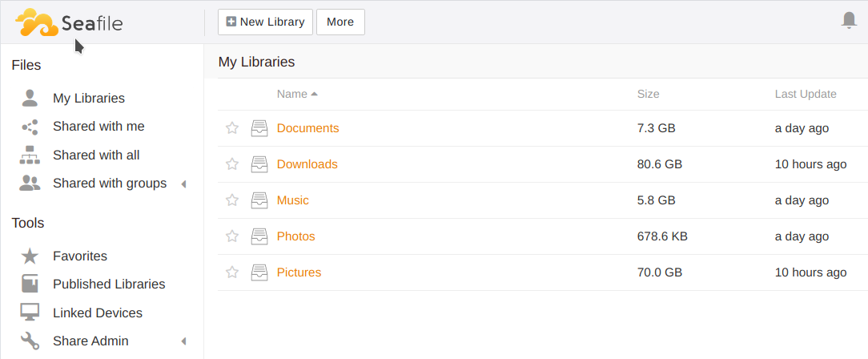Expand the Share Admin submenu arrow
The width and height of the screenshot is (868, 359).
(183, 341)
